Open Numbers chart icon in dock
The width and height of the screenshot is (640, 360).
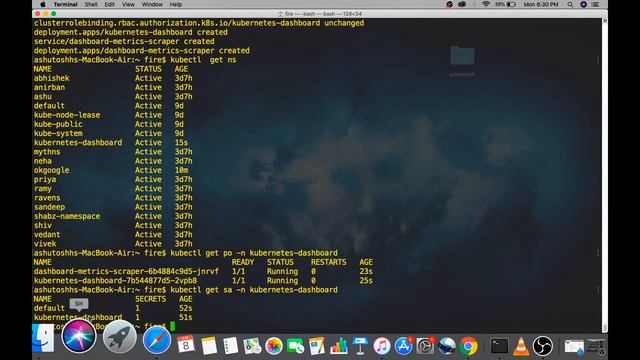click(338, 346)
